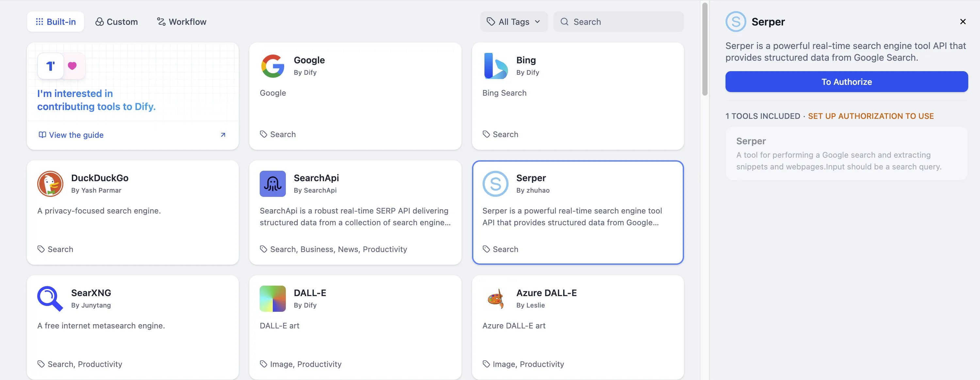Viewport: 980px width, 380px height.
Task: Click the Azure DALL-E palette icon
Action: [495, 299]
